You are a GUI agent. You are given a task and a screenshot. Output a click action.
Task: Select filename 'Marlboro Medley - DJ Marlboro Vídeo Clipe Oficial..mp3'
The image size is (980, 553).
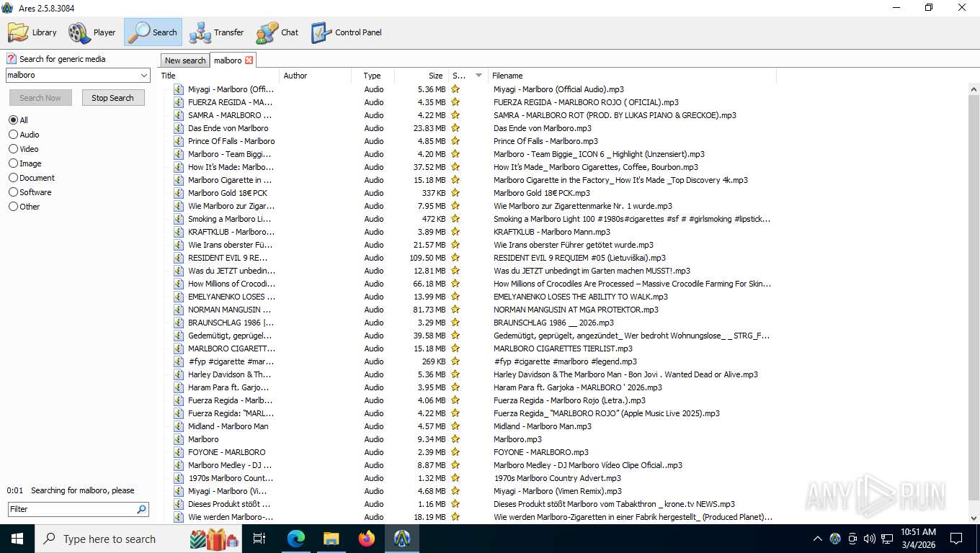[x=588, y=465]
